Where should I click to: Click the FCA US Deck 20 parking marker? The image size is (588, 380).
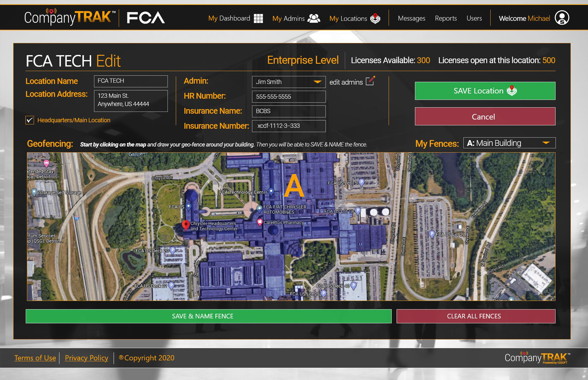(x=172, y=250)
